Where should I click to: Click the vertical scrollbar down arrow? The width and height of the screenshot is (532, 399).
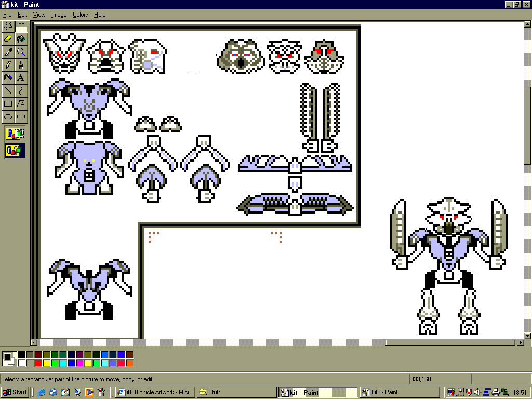pyautogui.click(x=527, y=336)
